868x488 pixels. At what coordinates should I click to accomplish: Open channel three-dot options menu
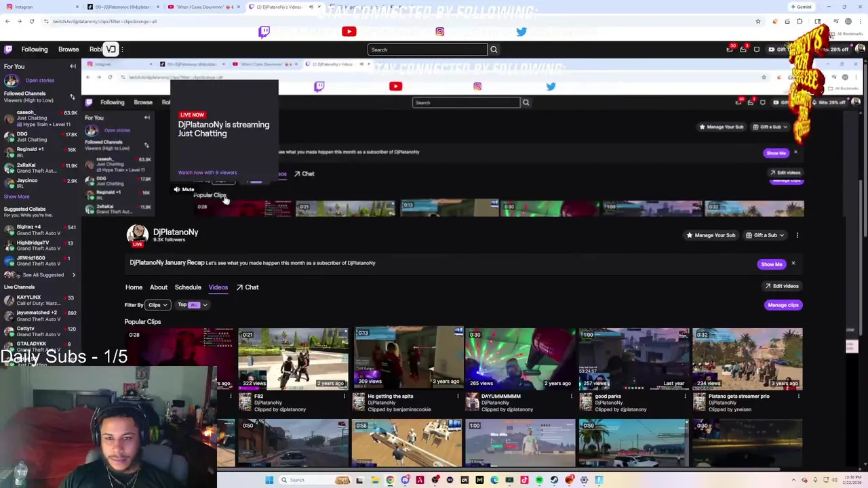(x=797, y=235)
